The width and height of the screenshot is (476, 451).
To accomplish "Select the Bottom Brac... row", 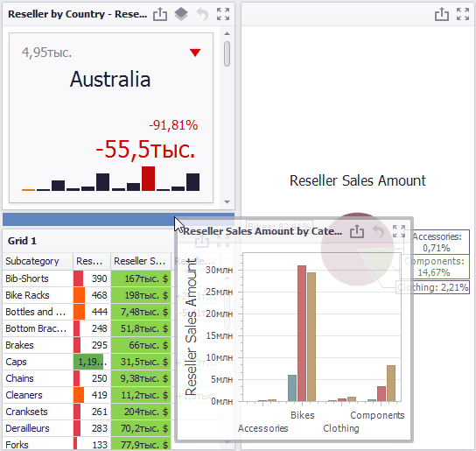I will 87,328.
